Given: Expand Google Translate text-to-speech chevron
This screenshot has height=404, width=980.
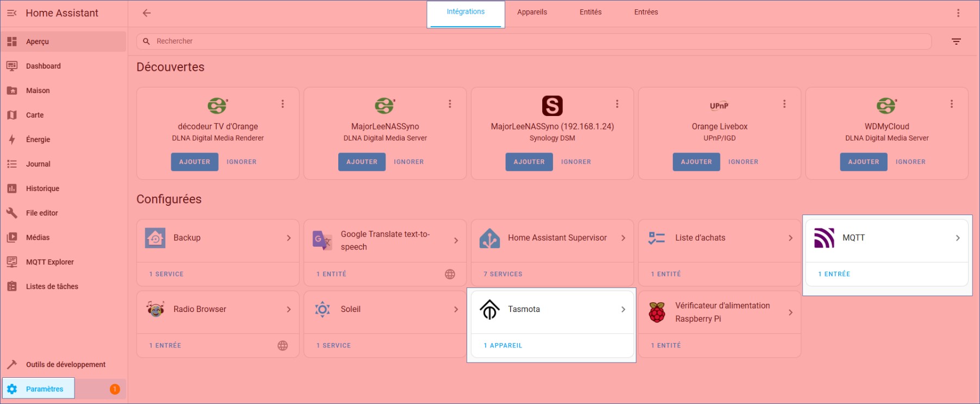Looking at the screenshot, I should [456, 240].
